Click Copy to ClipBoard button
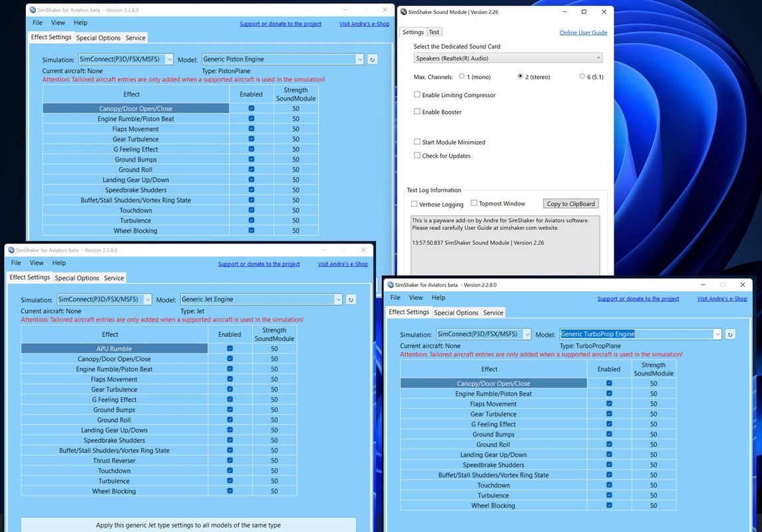The width and height of the screenshot is (762, 532). [x=570, y=204]
